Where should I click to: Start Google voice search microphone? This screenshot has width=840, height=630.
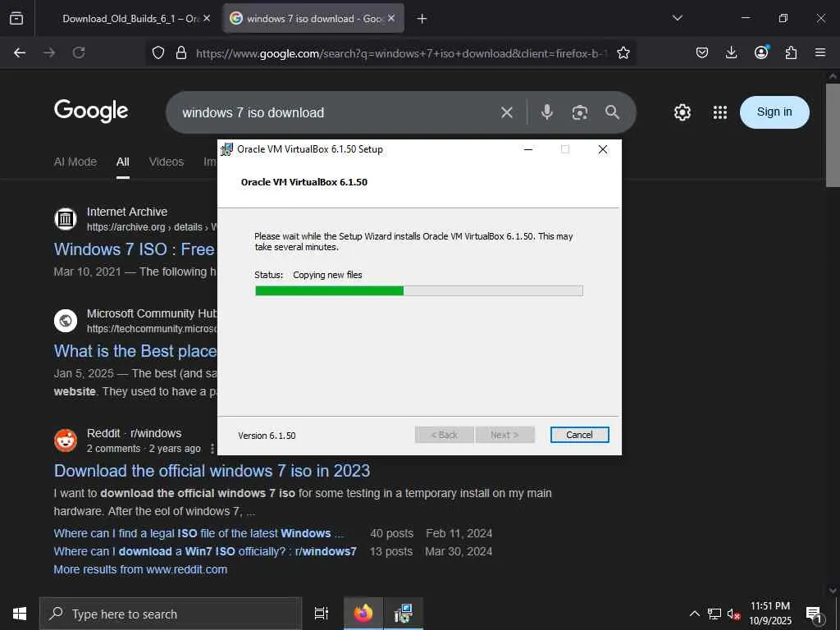546,112
